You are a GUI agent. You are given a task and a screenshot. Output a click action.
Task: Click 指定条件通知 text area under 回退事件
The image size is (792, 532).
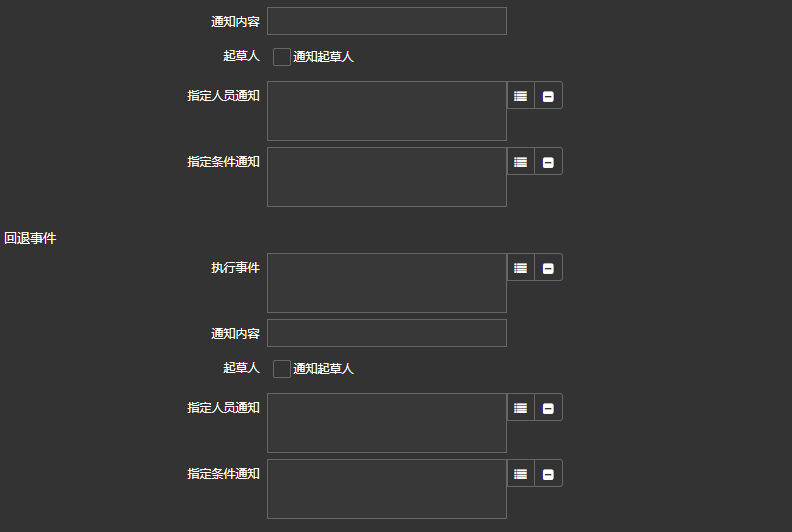386,489
